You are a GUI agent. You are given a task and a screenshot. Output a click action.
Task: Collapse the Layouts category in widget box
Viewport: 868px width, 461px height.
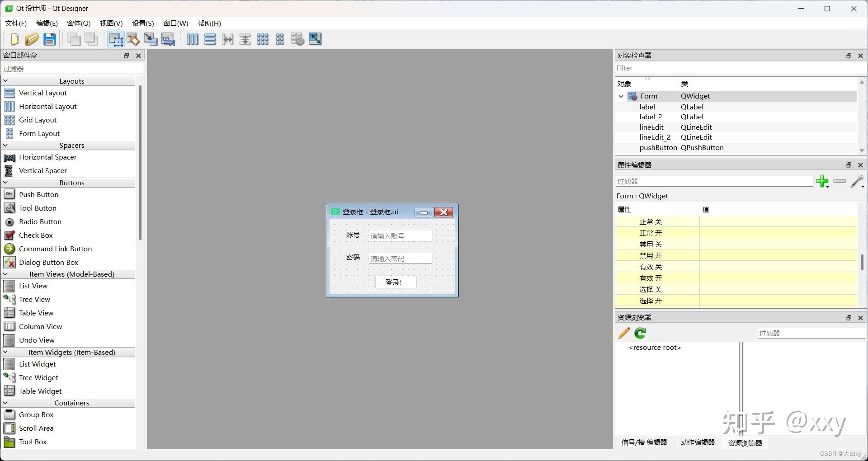coord(5,80)
